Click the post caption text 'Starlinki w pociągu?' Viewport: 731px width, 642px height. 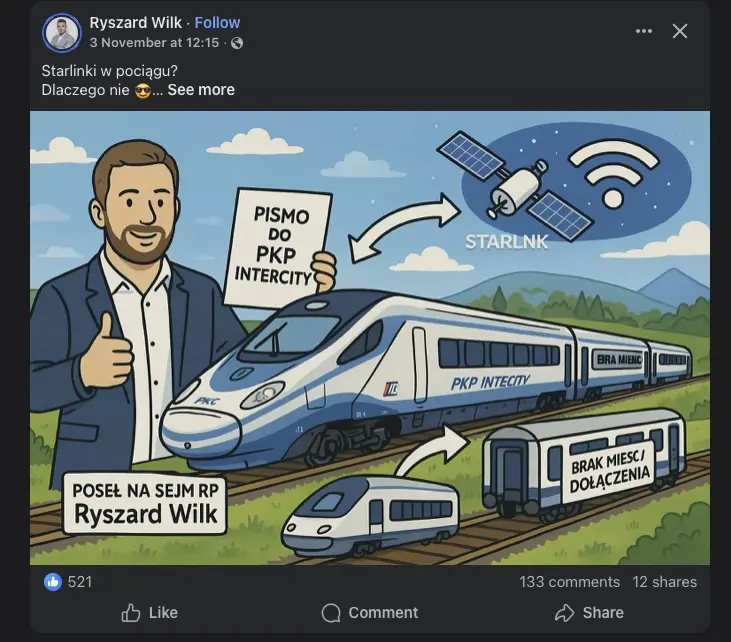tap(110, 71)
